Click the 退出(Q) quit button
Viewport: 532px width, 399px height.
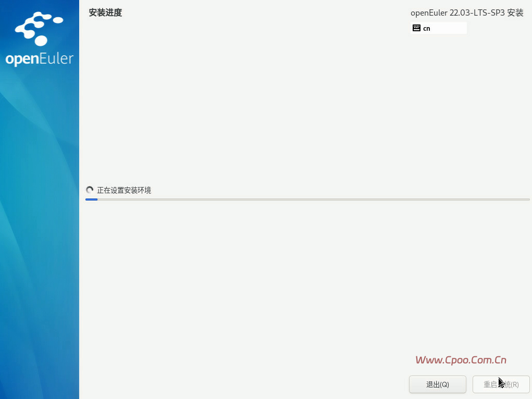coord(437,384)
